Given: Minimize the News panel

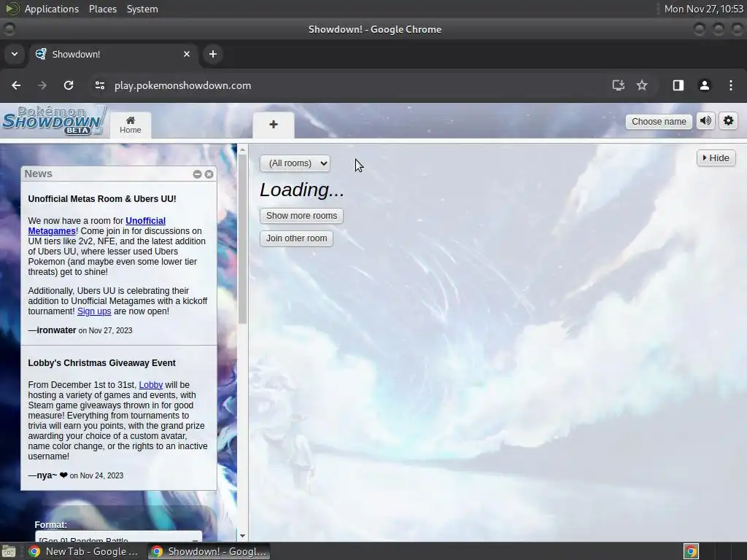Looking at the screenshot, I should 197,174.
